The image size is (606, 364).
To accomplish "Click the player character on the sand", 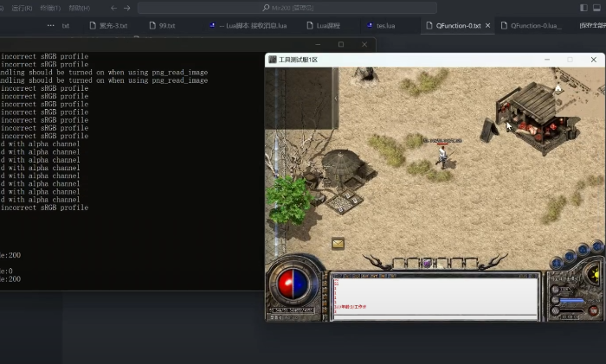I will pos(442,155).
